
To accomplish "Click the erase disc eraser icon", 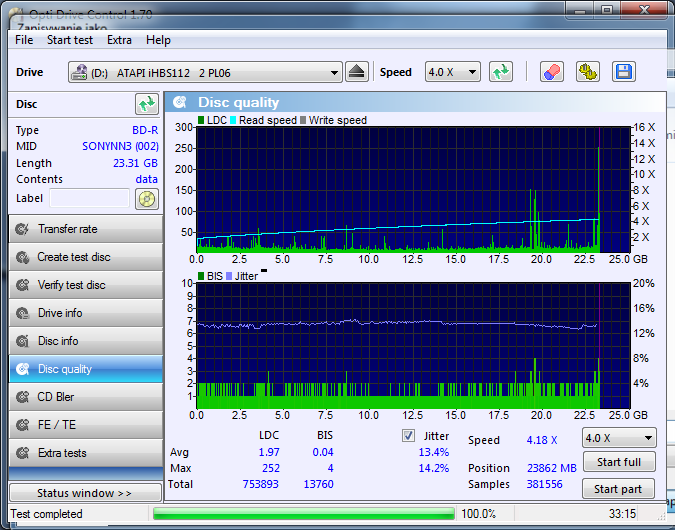I will (552, 72).
